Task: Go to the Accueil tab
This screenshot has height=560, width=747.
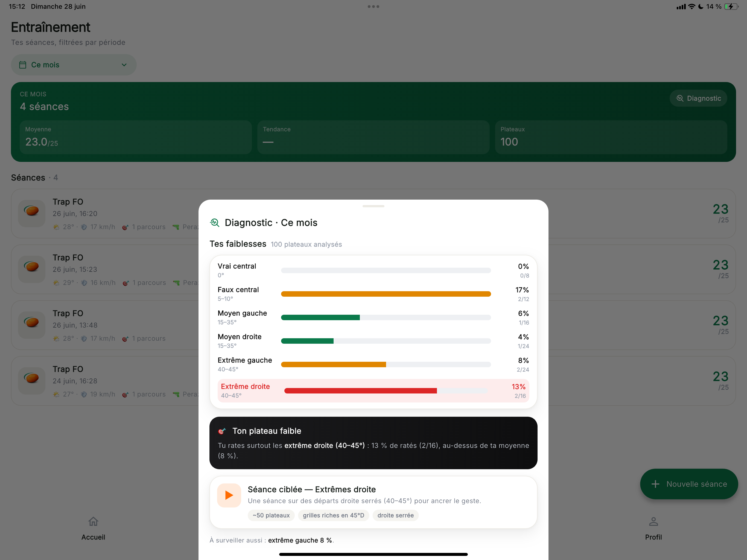Action: click(93, 529)
